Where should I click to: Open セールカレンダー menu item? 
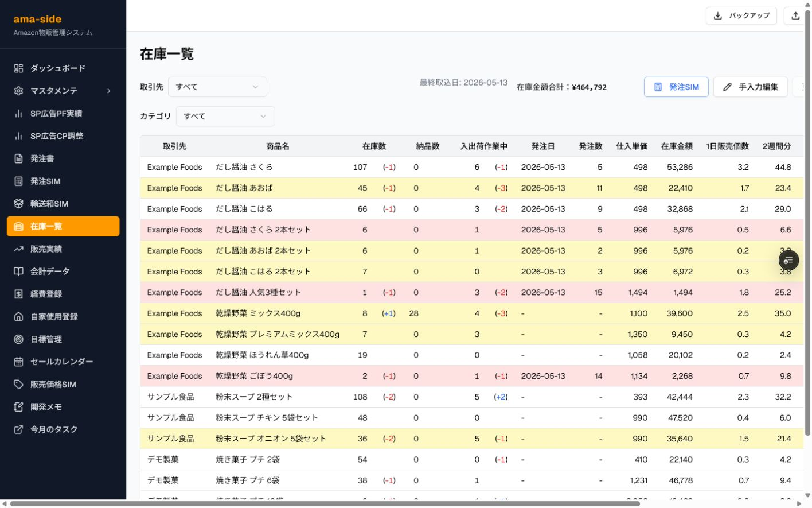[x=63, y=362]
